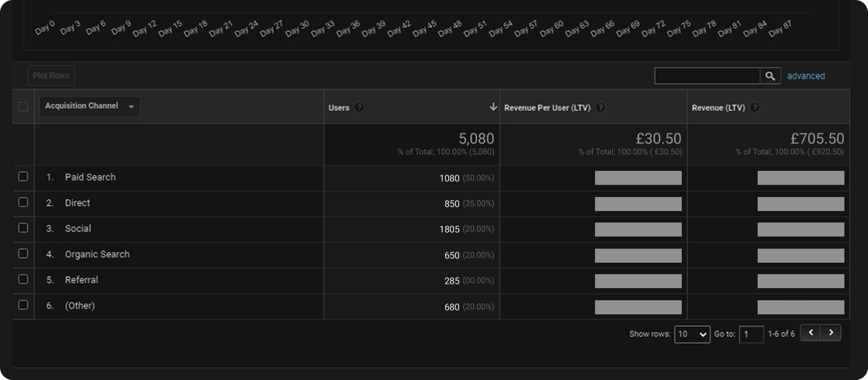
Task: Toggle the select-all rows checkbox
Action: 24,106
